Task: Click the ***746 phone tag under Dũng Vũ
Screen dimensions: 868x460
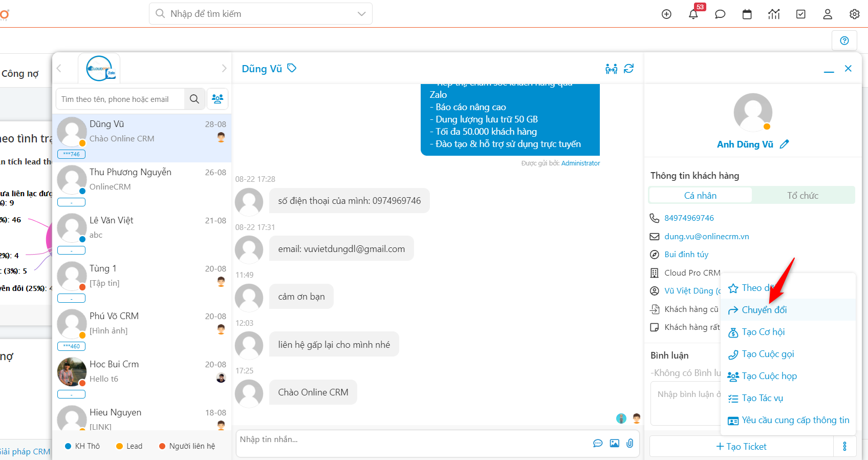Action: [x=71, y=154]
